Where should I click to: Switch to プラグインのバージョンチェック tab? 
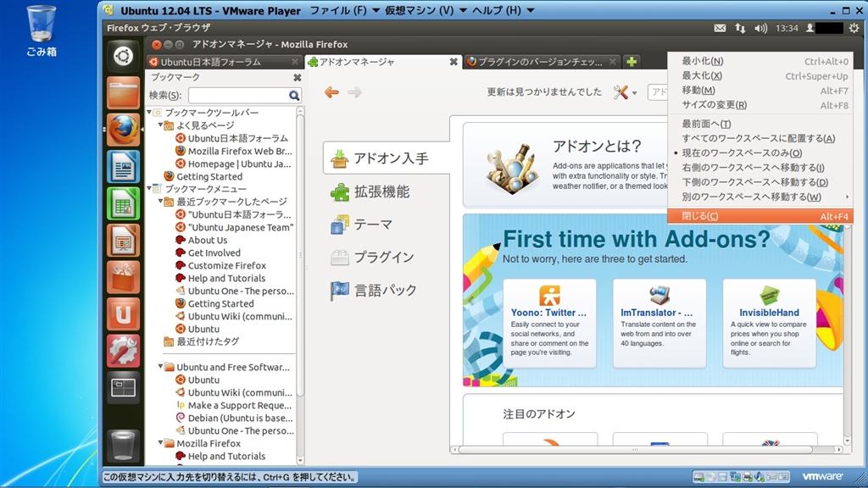tap(541, 62)
